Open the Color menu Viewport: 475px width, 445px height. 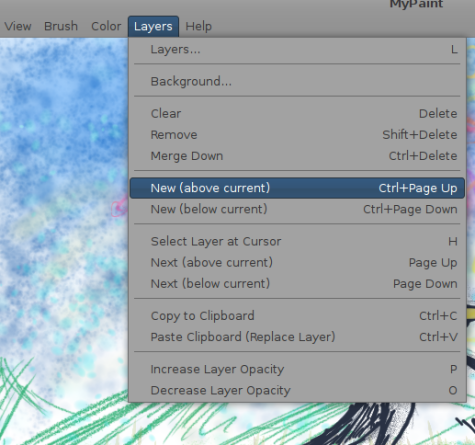(106, 26)
